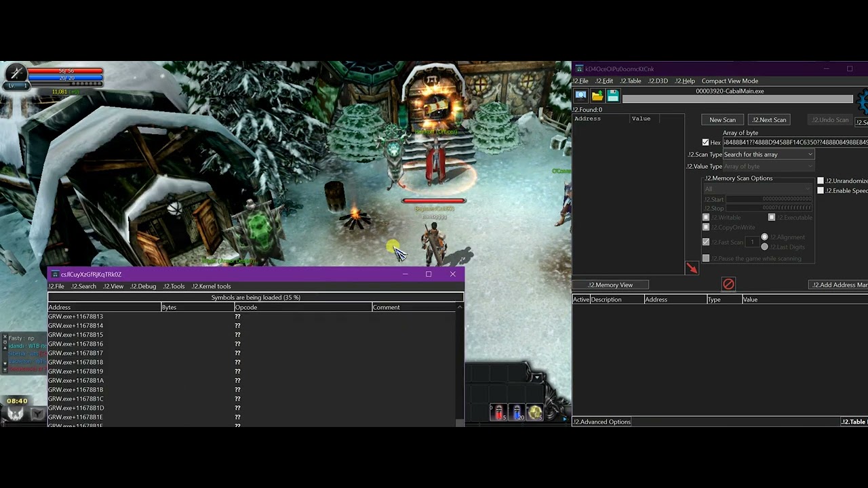Toggle the Executable checkbox
The height and width of the screenshot is (488, 868).
point(772,218)
